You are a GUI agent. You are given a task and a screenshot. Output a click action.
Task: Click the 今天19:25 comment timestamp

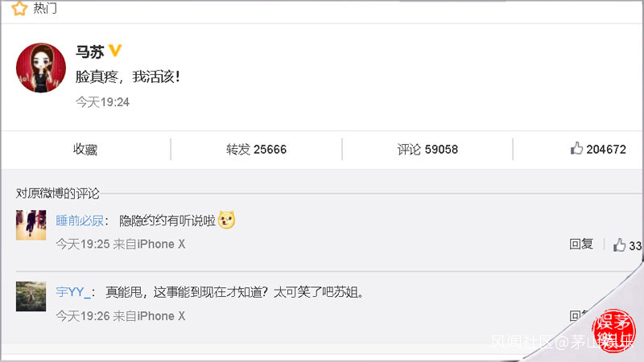[x=83, y=245]
